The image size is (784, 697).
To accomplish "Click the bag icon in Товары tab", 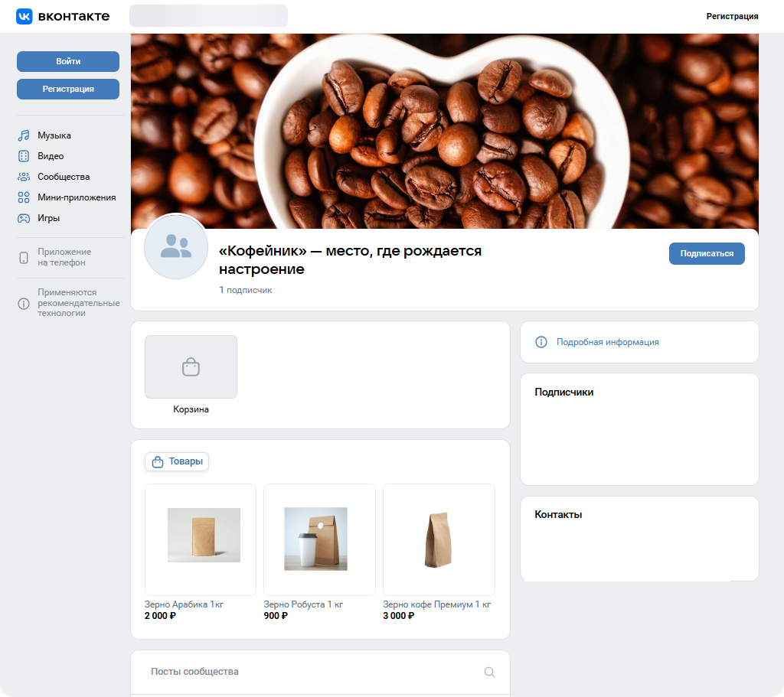I will pos(158,461).
